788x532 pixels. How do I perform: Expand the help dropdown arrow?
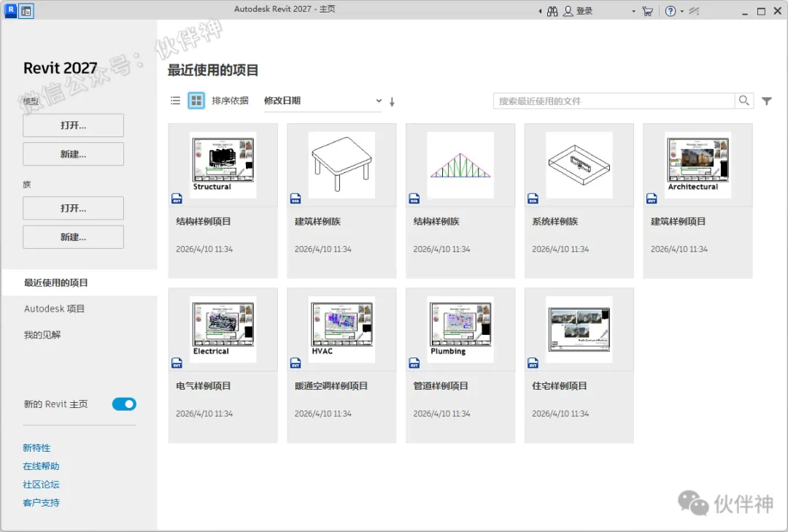point(682,11)
